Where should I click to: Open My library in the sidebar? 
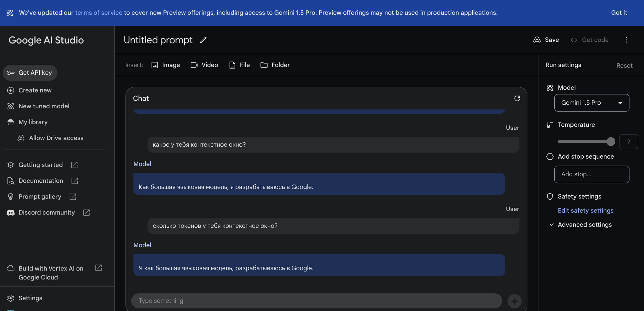(x=33, y=122)
